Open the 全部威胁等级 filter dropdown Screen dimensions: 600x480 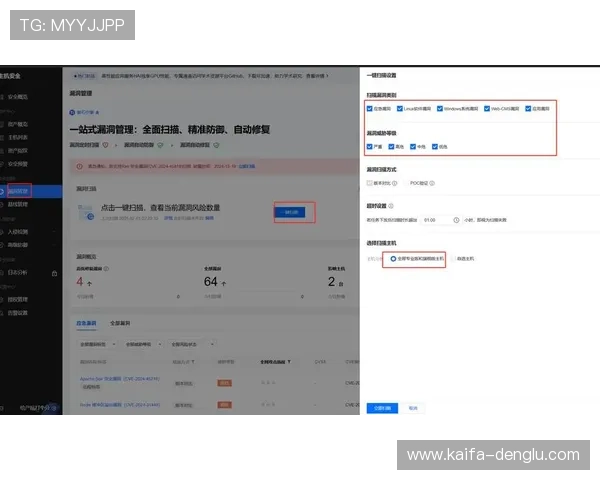[x=143, y=344]
